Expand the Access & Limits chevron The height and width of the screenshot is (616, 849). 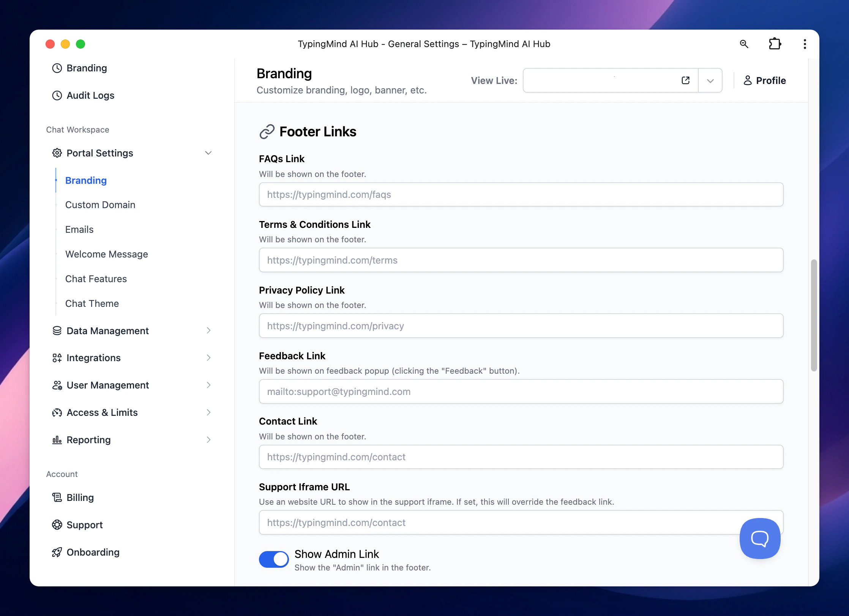(208, 412)
